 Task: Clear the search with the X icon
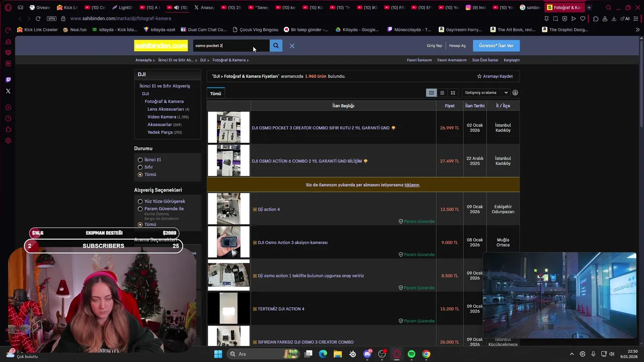[292, 46]
